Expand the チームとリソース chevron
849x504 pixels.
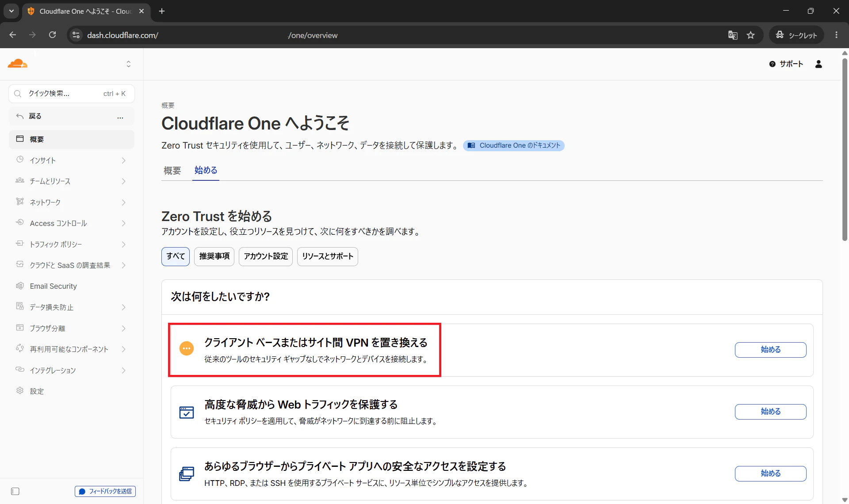pos(124,181)
